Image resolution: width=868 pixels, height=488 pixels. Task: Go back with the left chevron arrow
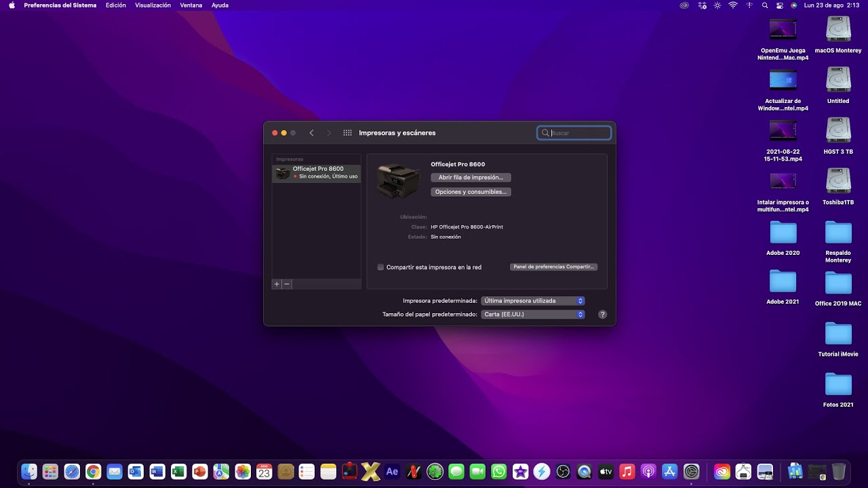311,133
